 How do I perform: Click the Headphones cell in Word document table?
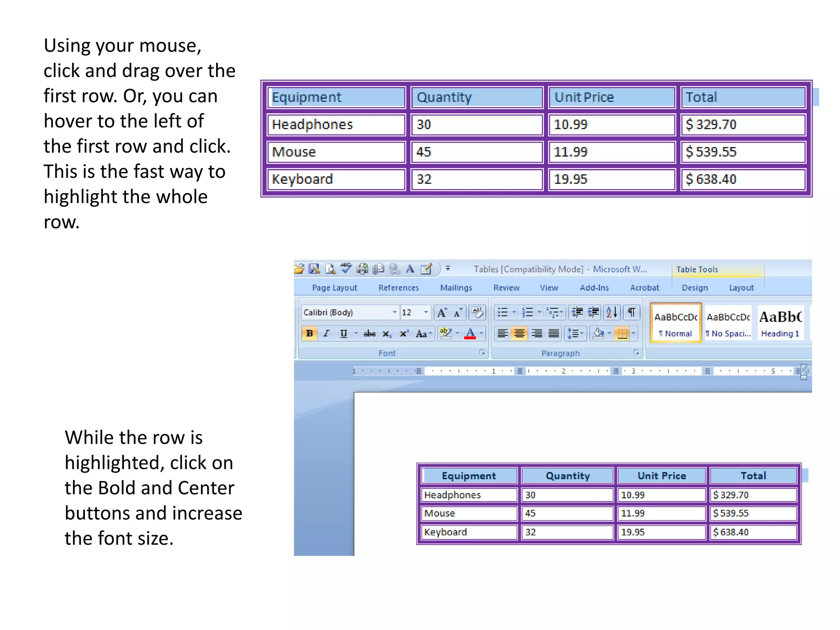[469, 495]
